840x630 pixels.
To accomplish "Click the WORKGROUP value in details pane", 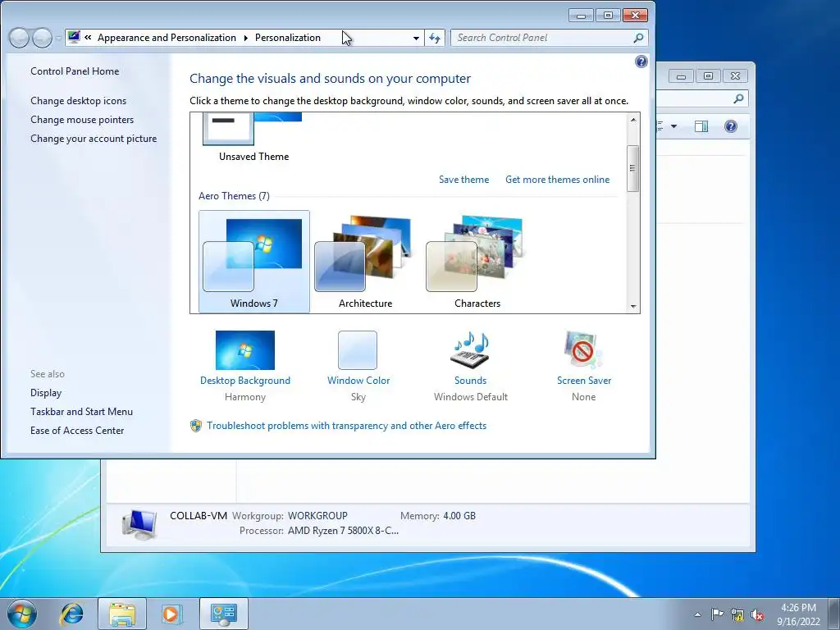I will pyautogui.click(x=317, y=515).
